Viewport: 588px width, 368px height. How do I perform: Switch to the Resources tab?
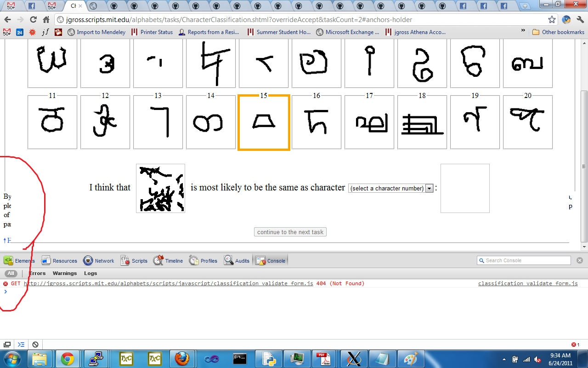59,261
